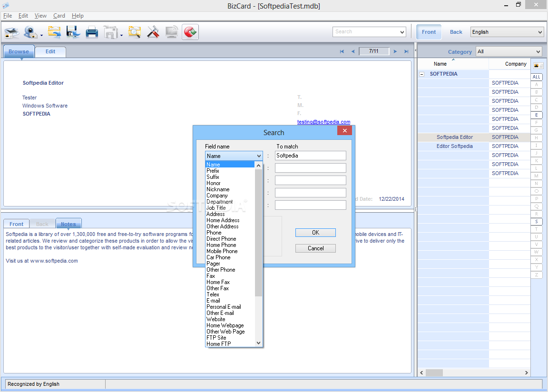Filter by letter A index tab

[537, 85]
